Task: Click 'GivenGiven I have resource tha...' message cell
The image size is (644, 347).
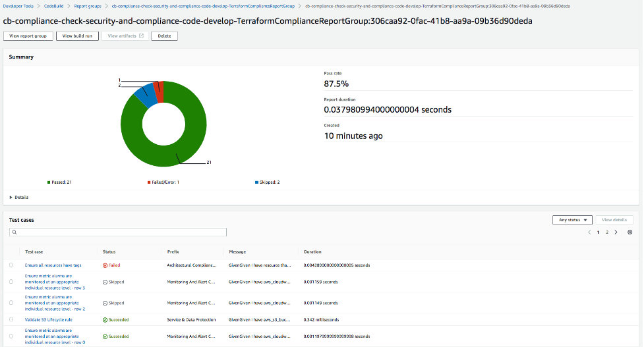Action: click(260, 265)
